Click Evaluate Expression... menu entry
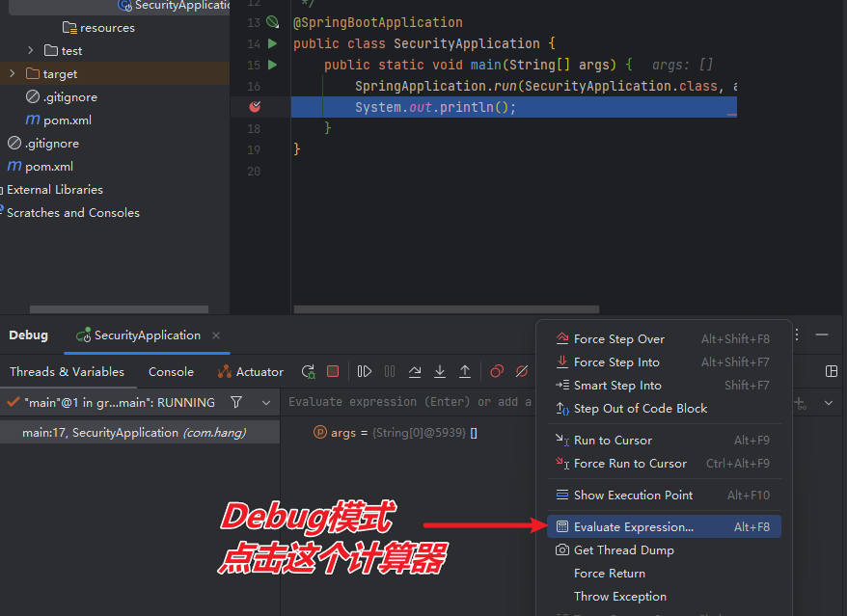 (x=664, y=527)
